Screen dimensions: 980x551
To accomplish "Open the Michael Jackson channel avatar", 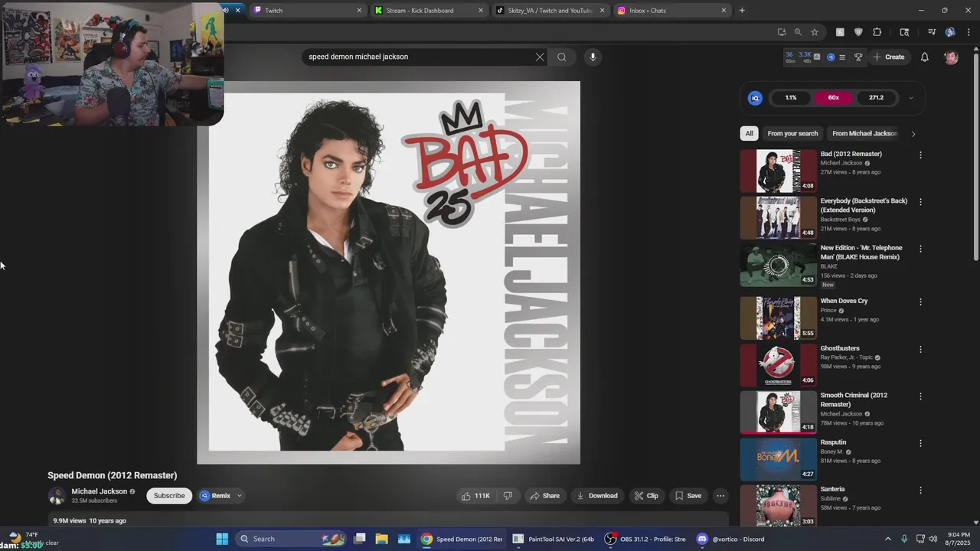I will 57,496.
